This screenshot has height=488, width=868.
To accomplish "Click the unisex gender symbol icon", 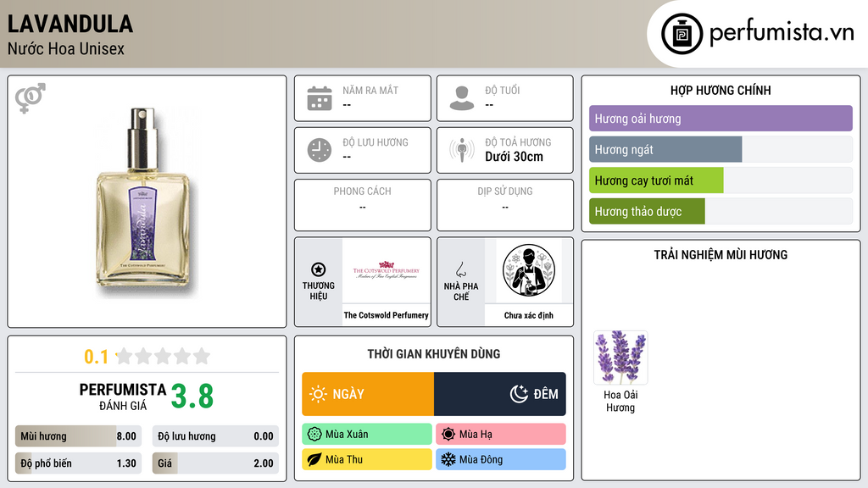I will coord(31,98).
